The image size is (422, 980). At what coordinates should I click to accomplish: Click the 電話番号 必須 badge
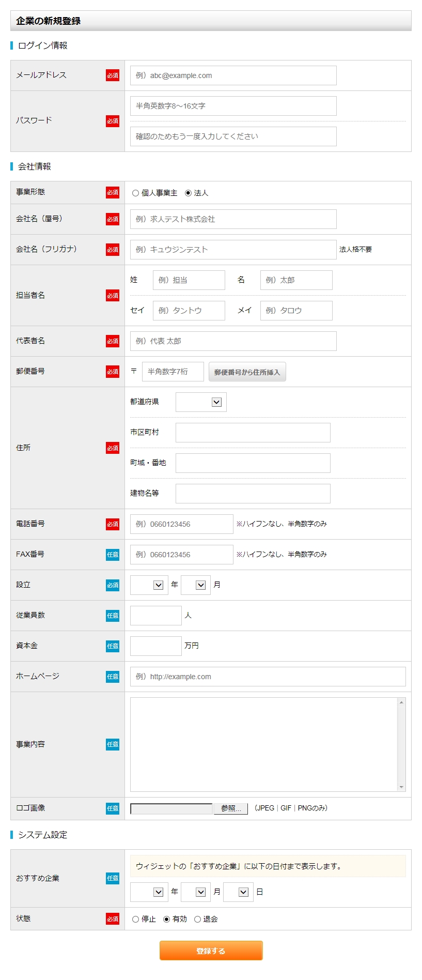point(113,524)
